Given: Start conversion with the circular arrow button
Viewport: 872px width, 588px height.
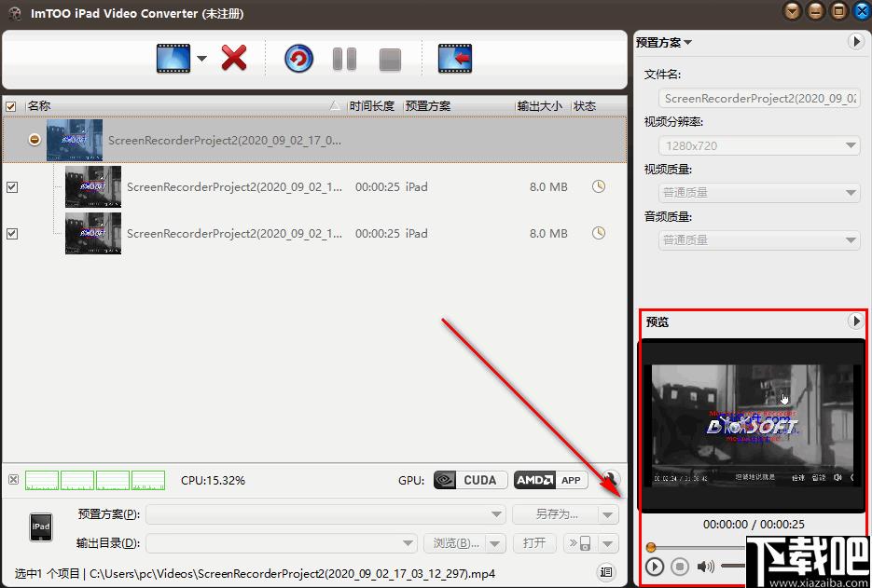Looking at the screenshot, I should click(x=299, y=59).
